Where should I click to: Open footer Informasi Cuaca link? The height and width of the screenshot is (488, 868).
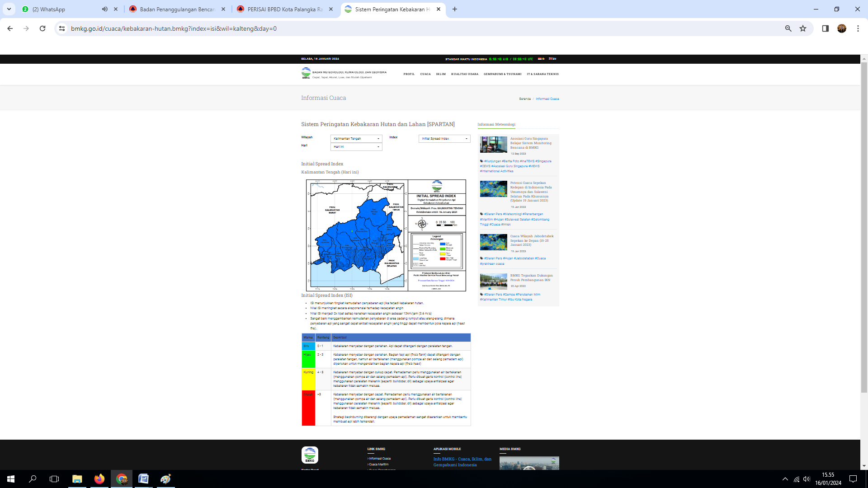click(x=380, y=459)
